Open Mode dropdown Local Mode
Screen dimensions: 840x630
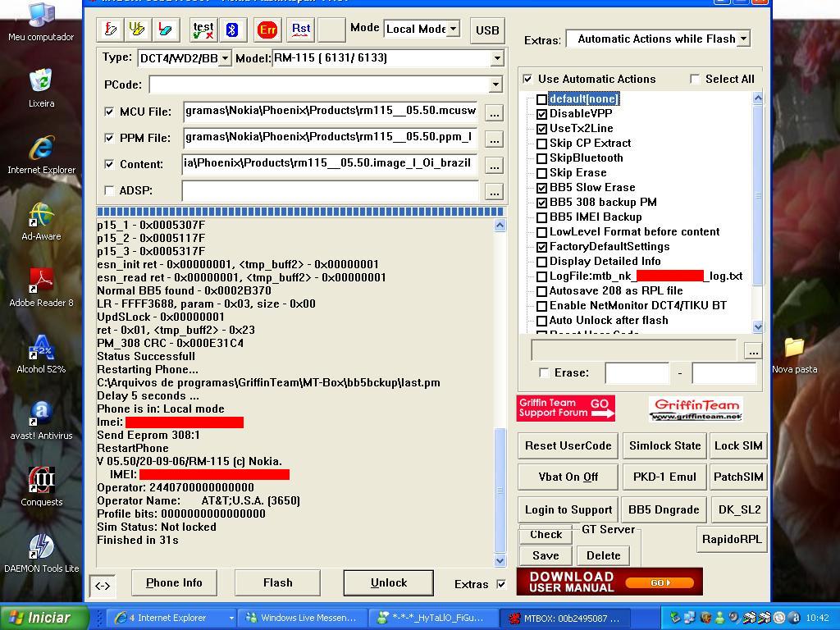coord(453,29)
